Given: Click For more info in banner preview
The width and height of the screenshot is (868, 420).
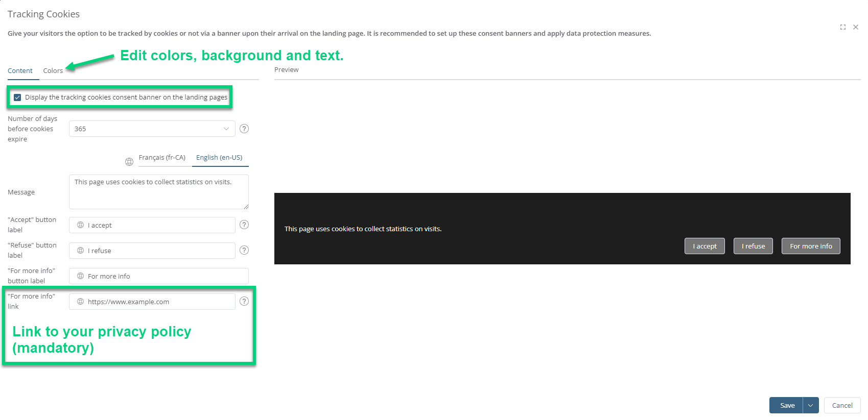Looking at the screenshot, I should pos(811,246).
